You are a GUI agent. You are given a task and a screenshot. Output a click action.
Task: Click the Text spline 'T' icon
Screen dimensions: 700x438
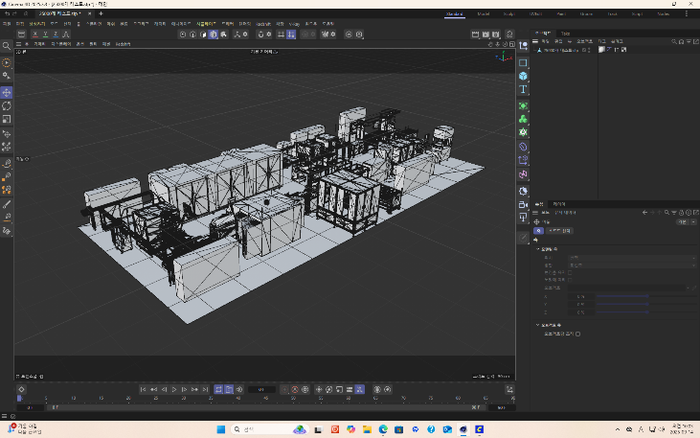(x=523, y=90)
